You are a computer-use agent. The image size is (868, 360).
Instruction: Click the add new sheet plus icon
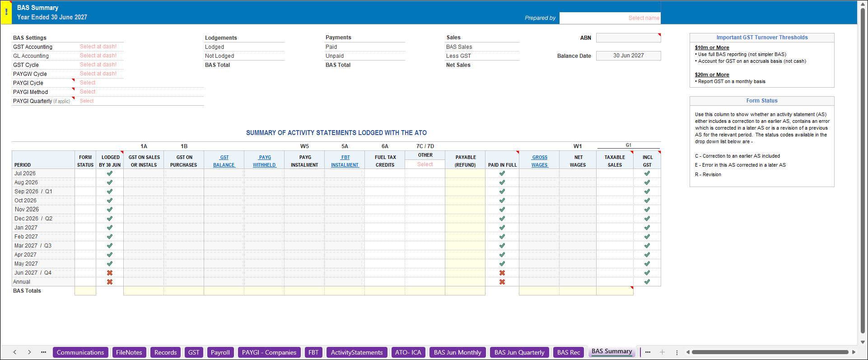click(662, 352)
